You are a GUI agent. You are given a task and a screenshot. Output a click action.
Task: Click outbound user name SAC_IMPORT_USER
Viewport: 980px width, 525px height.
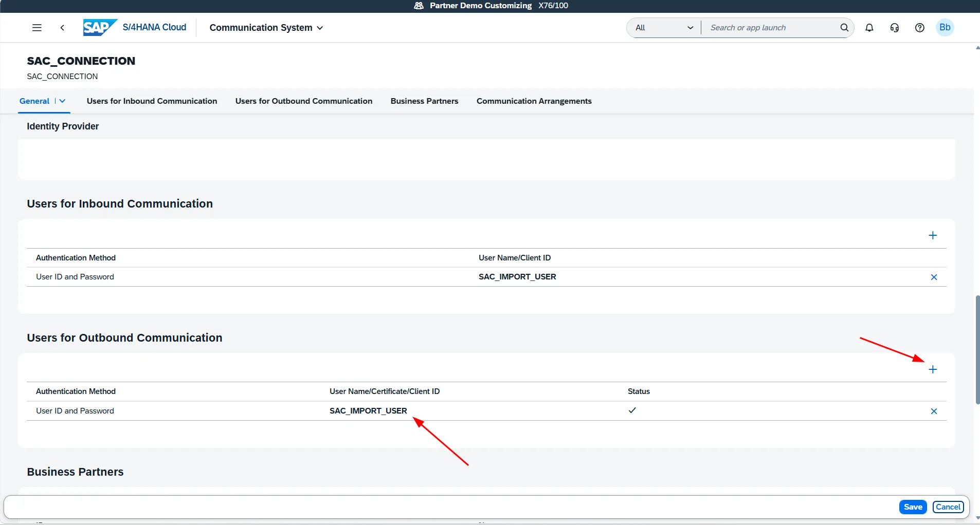[368, 411]
